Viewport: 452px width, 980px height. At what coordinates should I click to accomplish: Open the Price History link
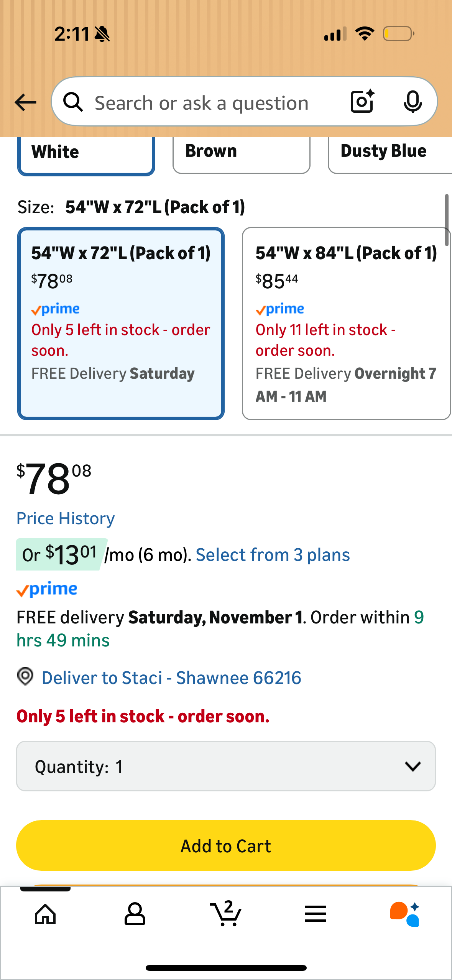66,519
